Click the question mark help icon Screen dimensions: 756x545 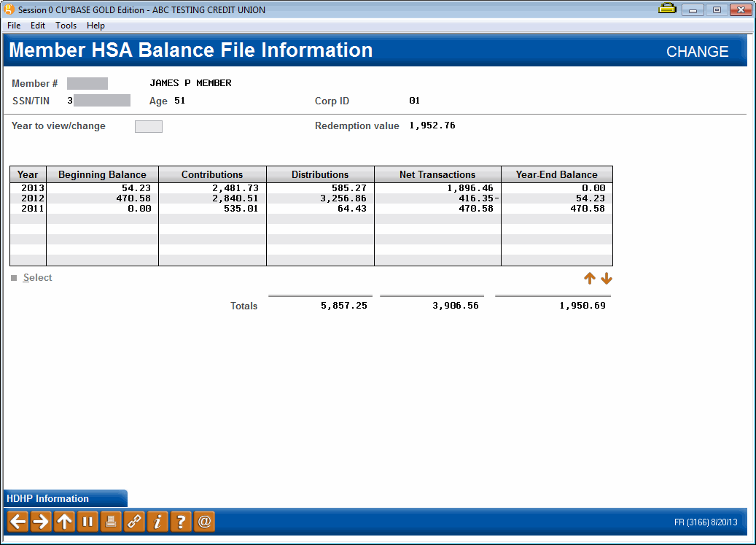pos(181,521)
